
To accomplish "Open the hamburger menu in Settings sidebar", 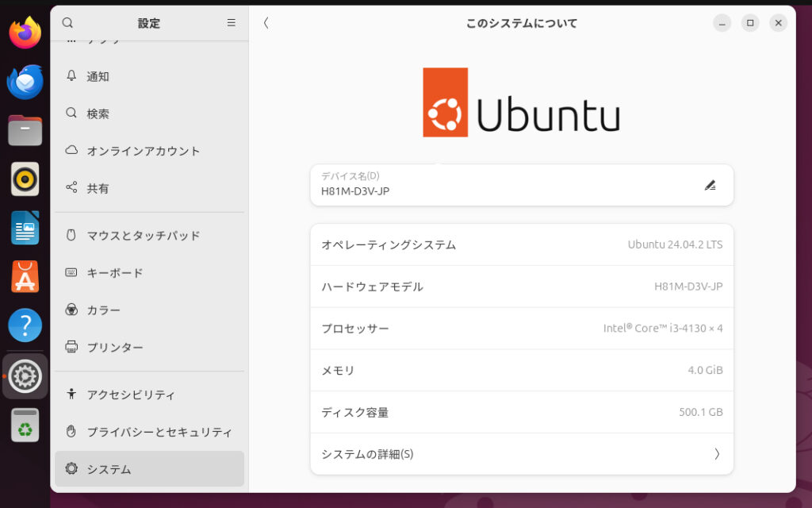I will [x=231, y=23].
